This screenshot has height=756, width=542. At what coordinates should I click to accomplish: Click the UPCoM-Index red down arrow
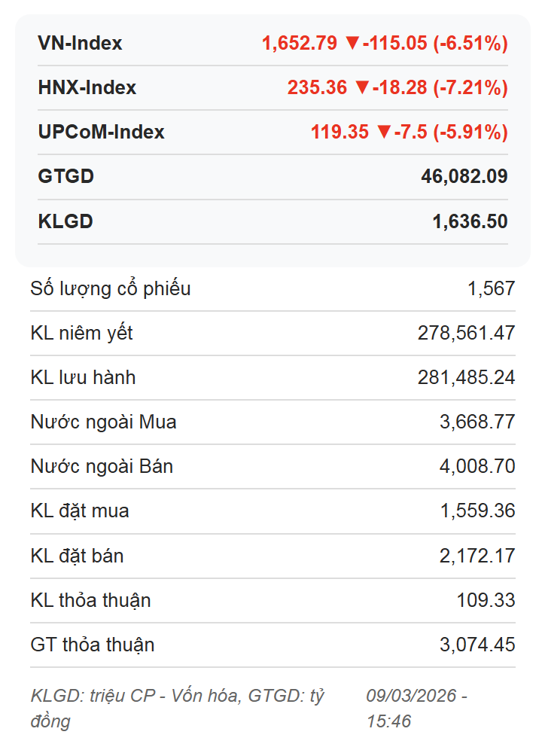[384, 133]
